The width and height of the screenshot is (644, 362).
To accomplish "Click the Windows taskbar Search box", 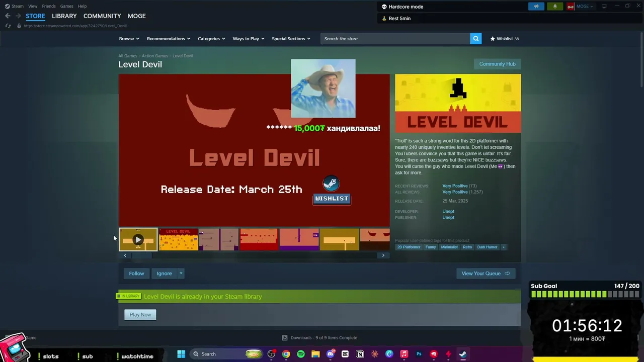I will tap(227, 354).
